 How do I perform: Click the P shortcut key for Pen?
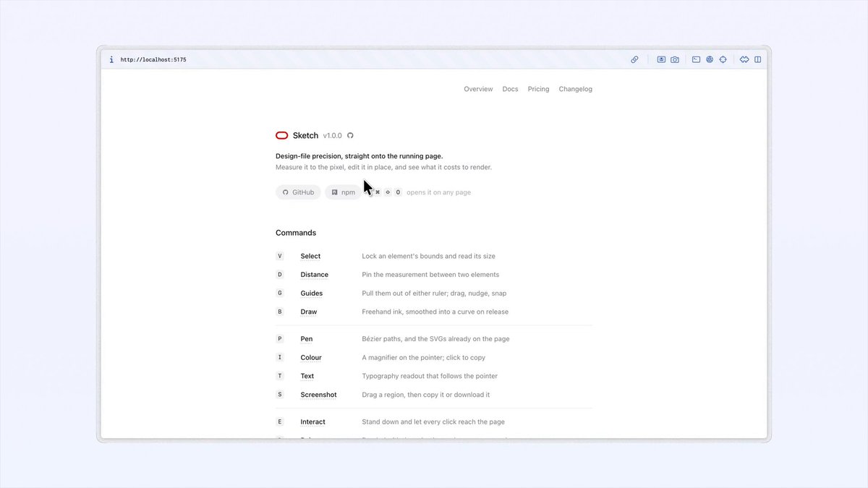(x=280, y=339)
